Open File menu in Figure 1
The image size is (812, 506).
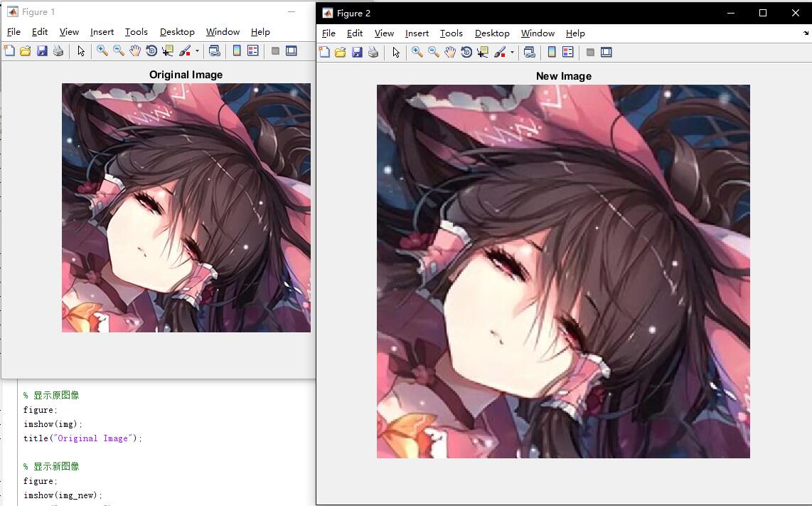(x=14, y=31)
